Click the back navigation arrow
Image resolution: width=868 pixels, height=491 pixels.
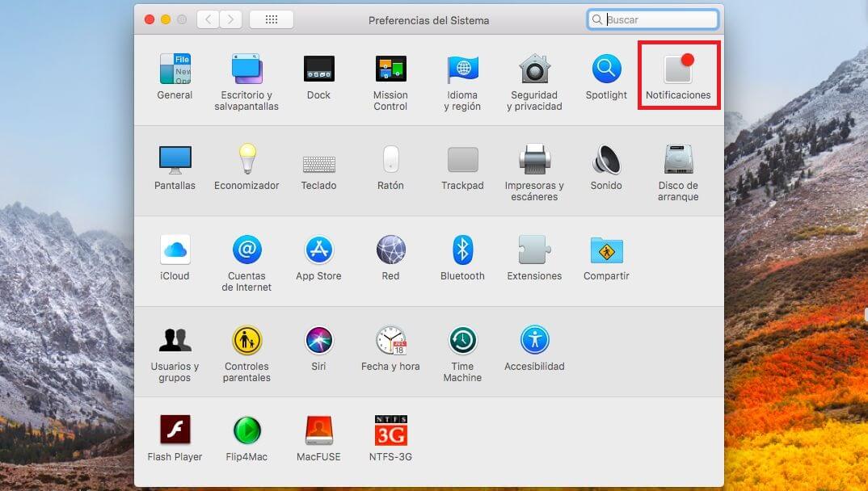tap(209, 20)
